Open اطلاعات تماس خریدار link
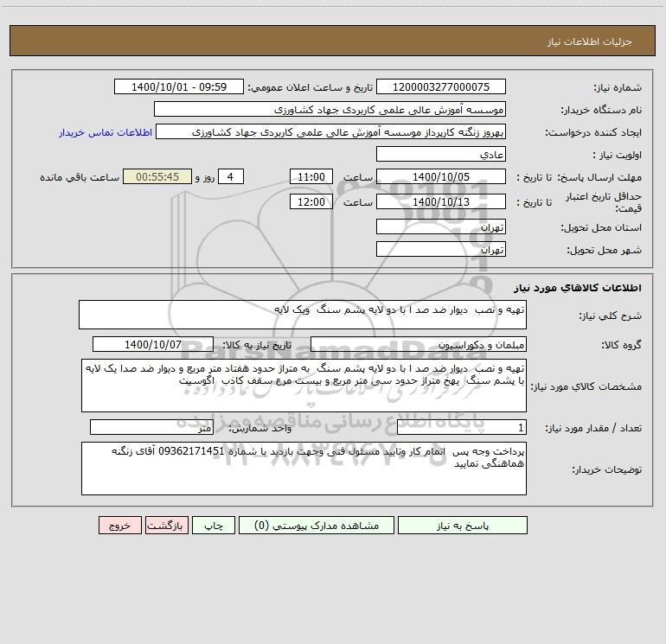Image resolution: width=666 pixels, height=644 pixels. point(106,132)
